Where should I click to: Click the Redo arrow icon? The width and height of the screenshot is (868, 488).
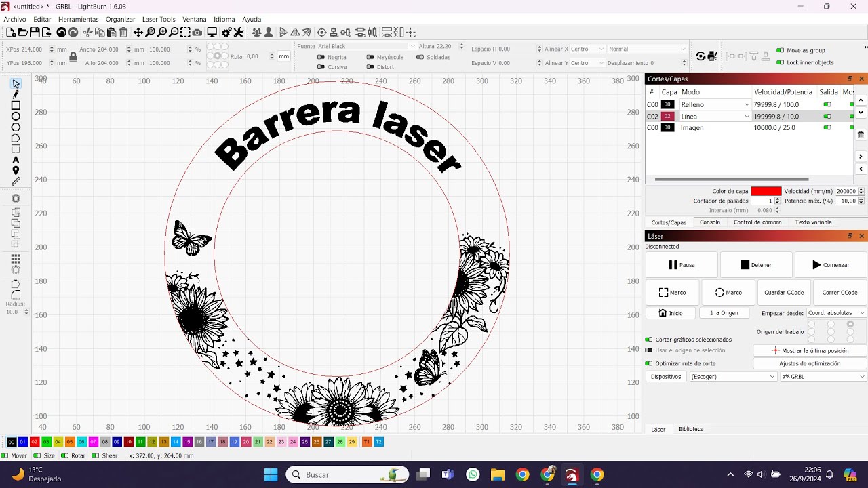coord(73,33)
